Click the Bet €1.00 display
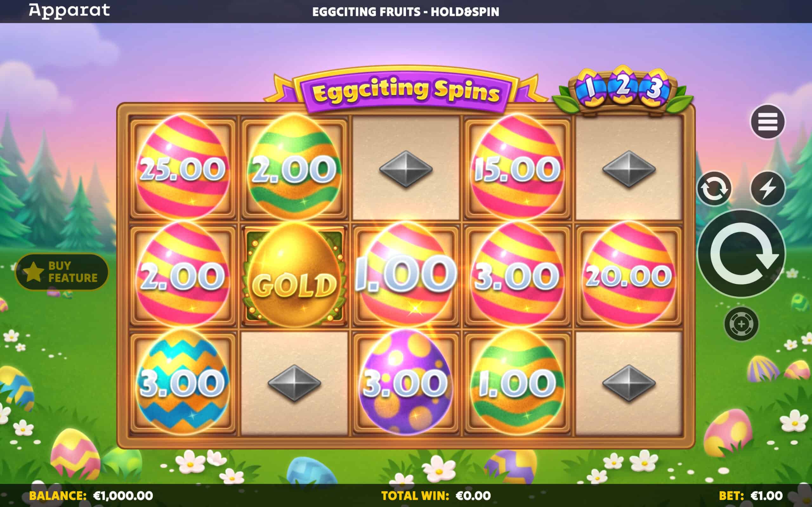 pos(750,496)
